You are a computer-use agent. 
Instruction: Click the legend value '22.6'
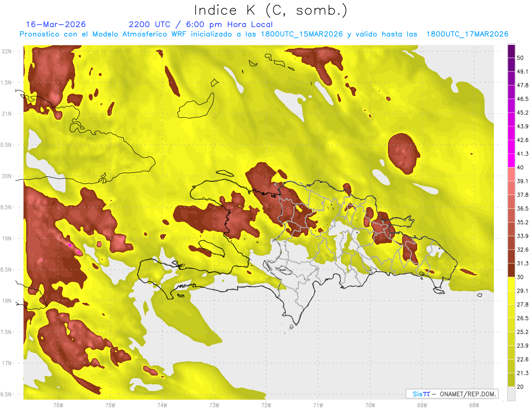pos(523,360)
